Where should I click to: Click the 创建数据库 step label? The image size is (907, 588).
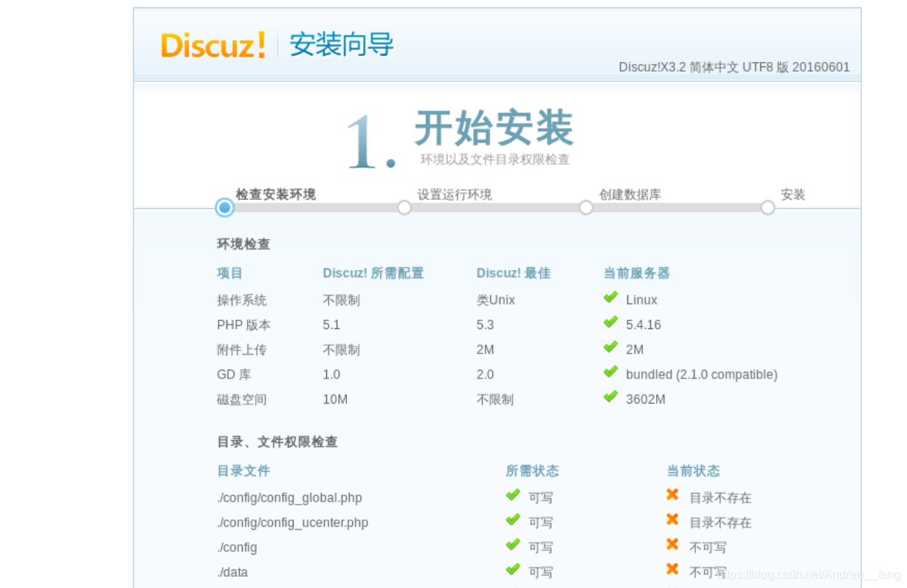(630, 195)
